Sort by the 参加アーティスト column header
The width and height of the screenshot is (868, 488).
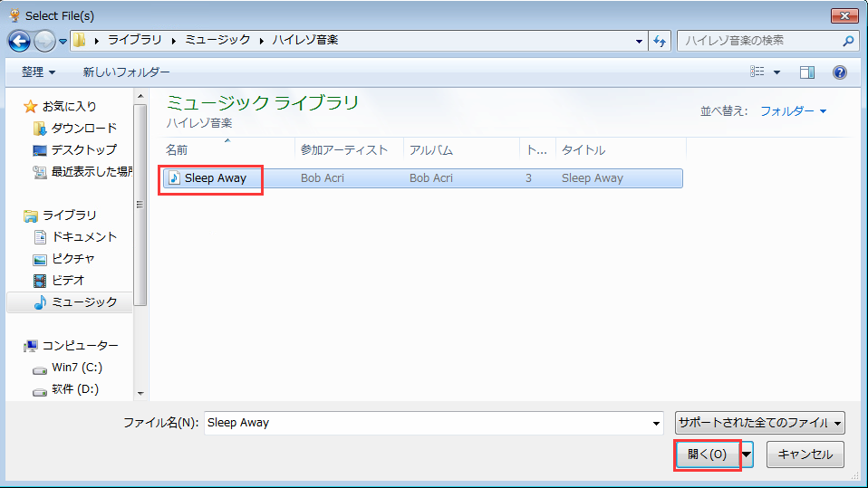[x=344, y=150]
